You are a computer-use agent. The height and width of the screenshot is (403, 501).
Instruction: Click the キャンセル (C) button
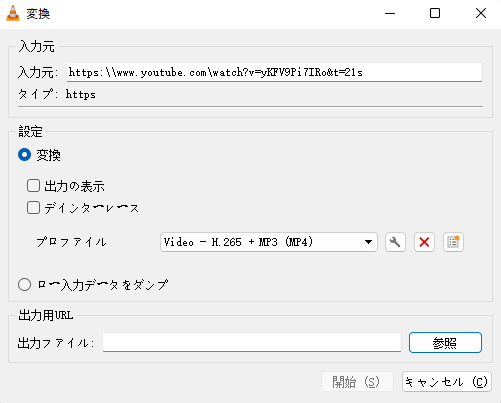pyautogui.click(x=447, y=382)
